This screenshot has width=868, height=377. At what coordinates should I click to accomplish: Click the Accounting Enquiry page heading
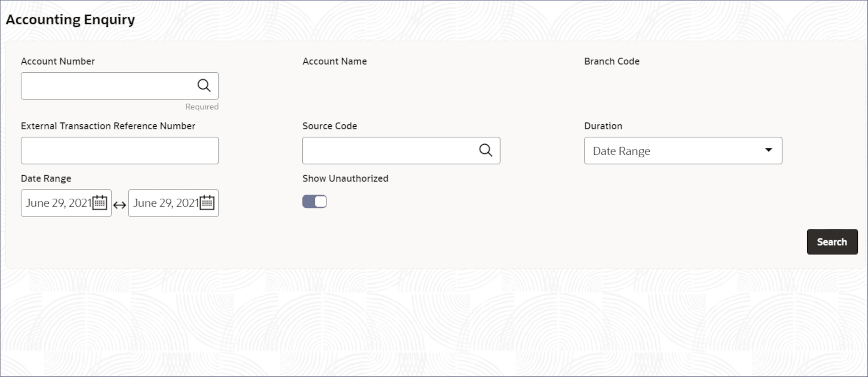tap(70, 20)
